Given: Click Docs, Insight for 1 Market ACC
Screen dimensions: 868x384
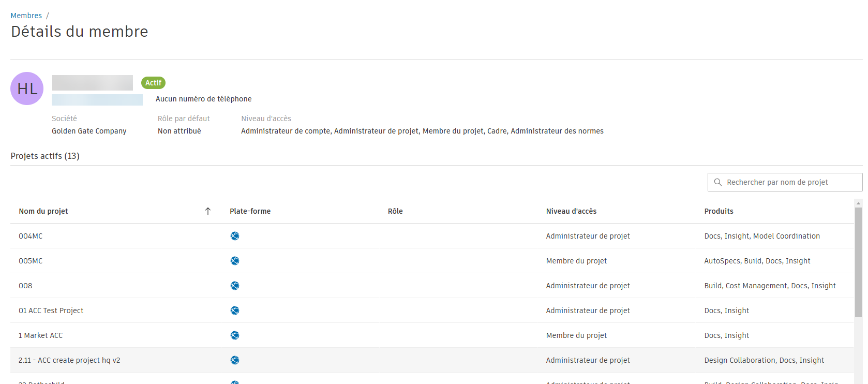Looking at the screenshot, I should pos(727,335).
